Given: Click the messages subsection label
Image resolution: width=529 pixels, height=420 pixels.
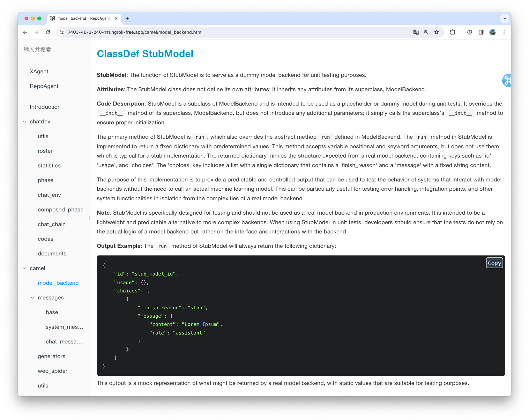Looking at the screenshot, I should (51, 298).
